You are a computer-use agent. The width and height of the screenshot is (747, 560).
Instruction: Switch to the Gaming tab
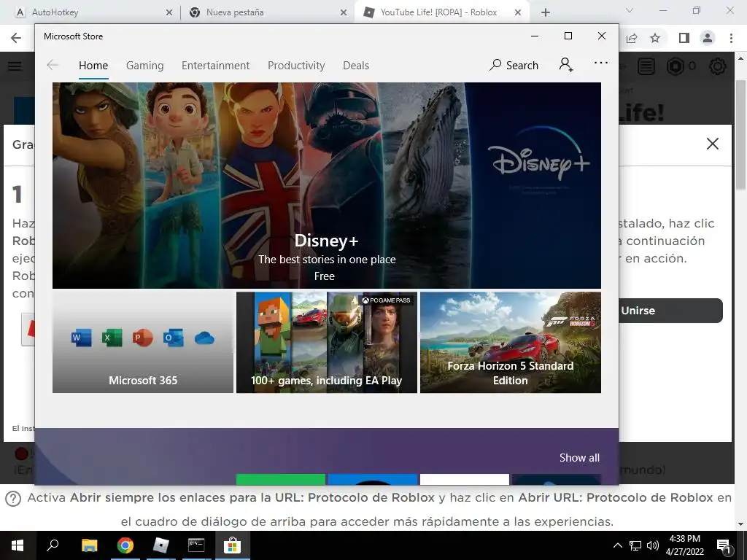[145, 65]
